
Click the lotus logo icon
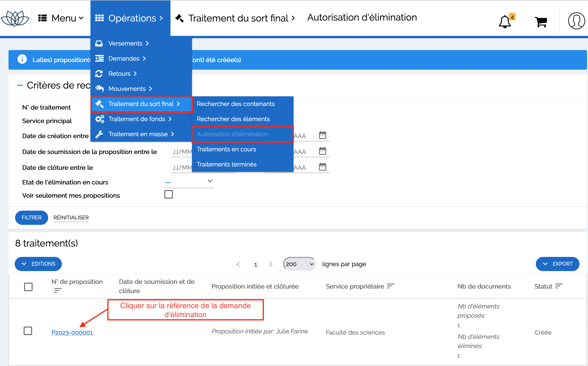point(15,18)
